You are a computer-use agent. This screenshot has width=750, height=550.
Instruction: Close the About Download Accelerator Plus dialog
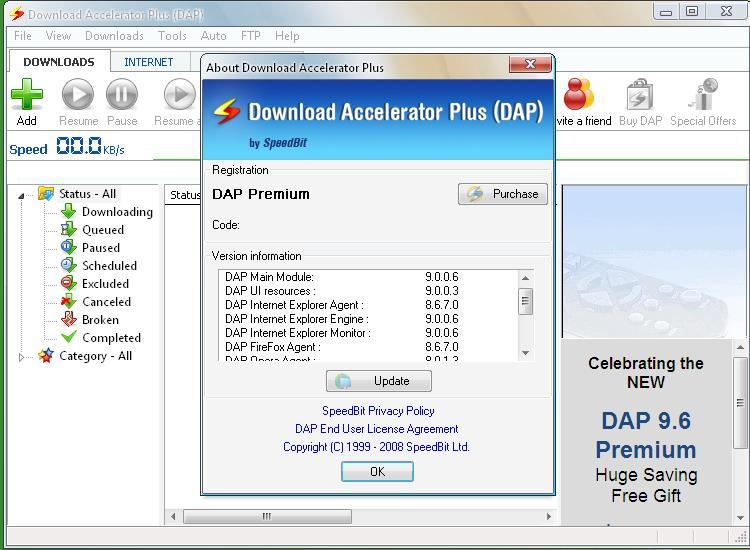pyautogui.click(x=530, y=64)
